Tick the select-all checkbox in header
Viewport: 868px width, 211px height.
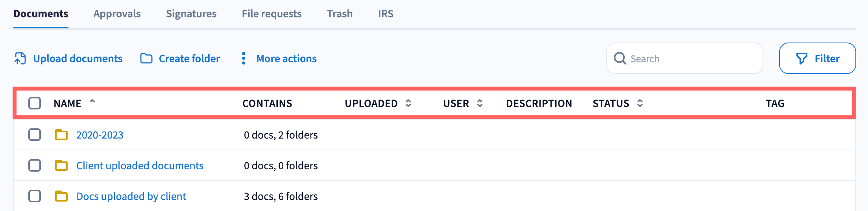point(35,103)
